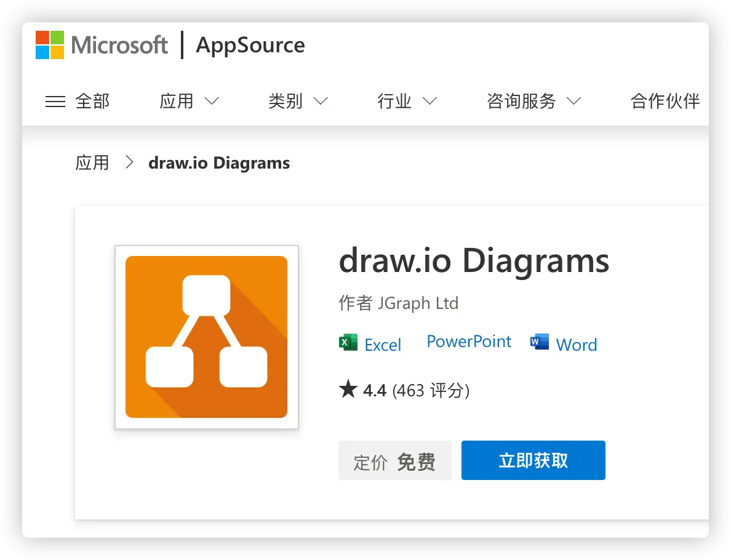The image size is (731, 560).
Task: Open the Excel product link
Action: [383, 345]
